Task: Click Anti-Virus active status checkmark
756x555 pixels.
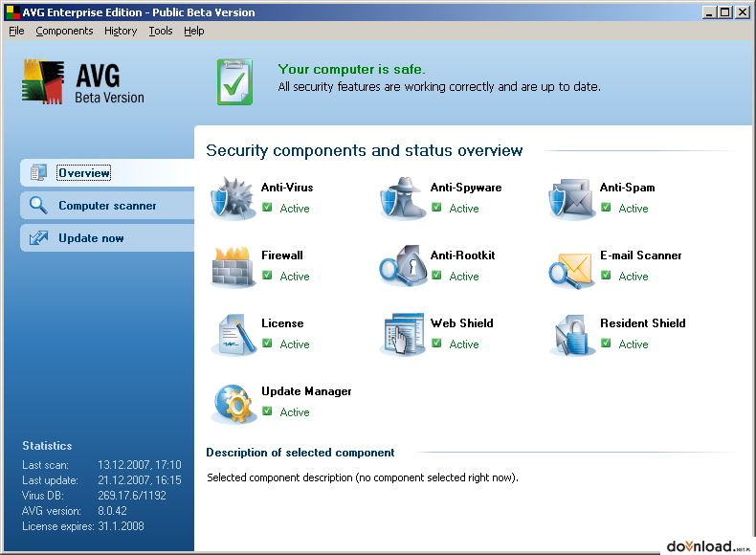Action: coord(267,208)
